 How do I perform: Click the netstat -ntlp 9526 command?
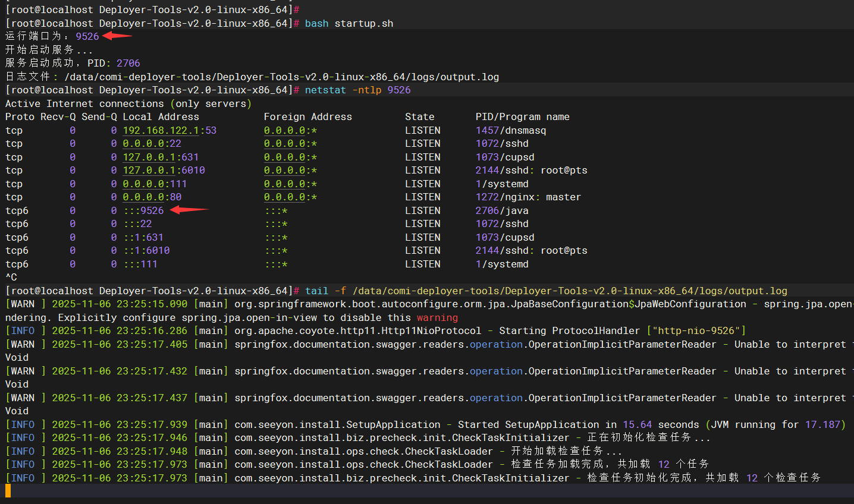tap(357, 90)
